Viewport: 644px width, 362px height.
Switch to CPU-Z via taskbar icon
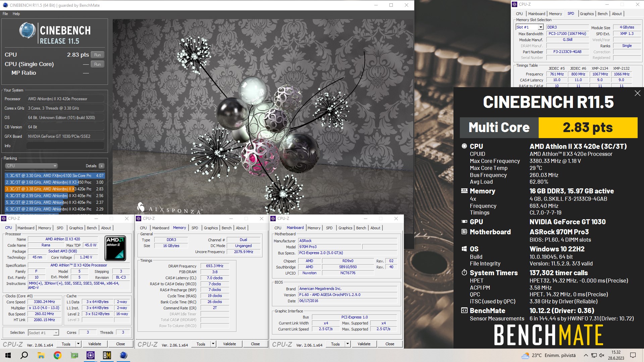[91, 355]
